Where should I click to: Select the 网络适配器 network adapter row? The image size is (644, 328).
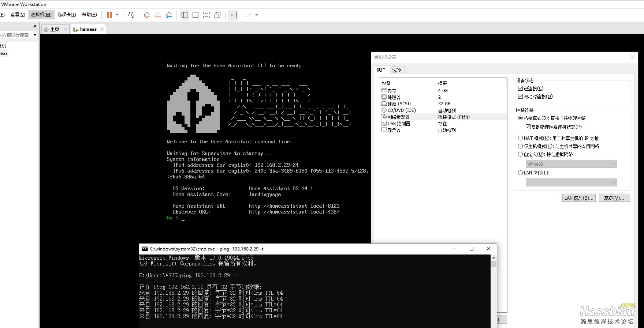443,117
